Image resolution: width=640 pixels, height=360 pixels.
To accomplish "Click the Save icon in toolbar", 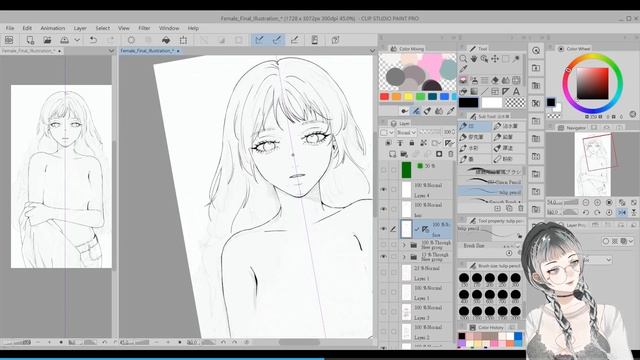I will [x=64, y=40].
